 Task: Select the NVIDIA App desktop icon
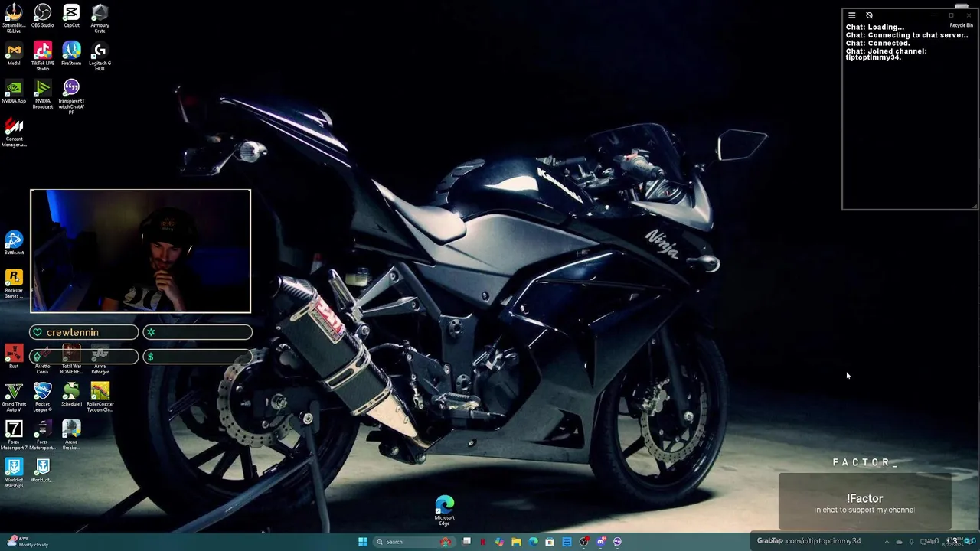point(14,92)
